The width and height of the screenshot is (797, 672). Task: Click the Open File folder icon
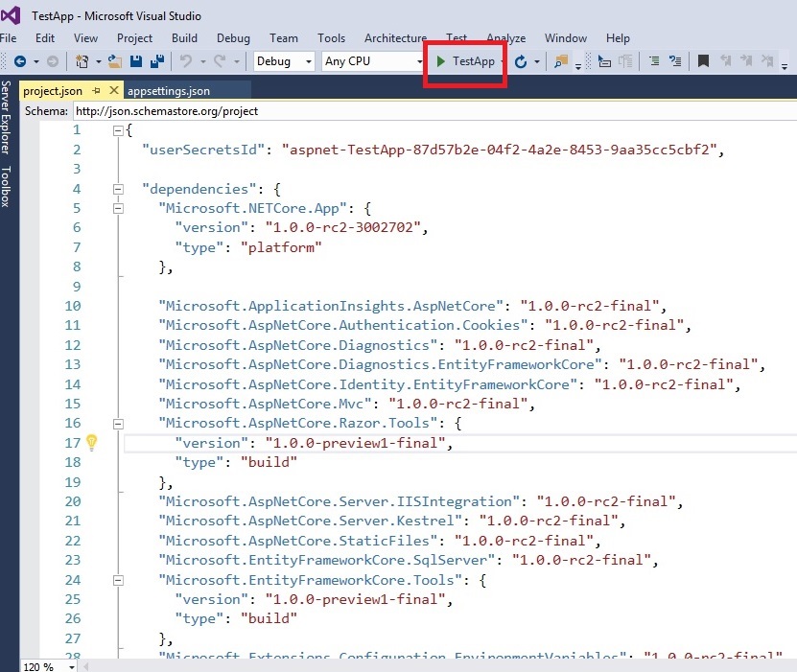[x=115, y=61]
